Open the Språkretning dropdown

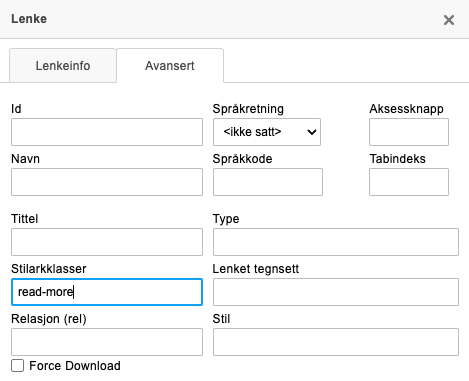coord(267,132)
